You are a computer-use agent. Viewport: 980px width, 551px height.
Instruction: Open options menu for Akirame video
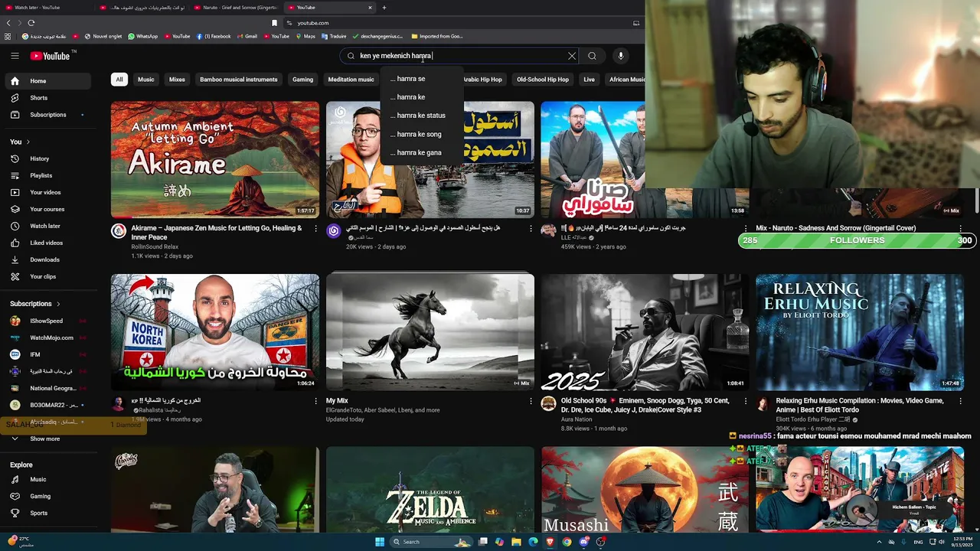(x=315, y=228)
